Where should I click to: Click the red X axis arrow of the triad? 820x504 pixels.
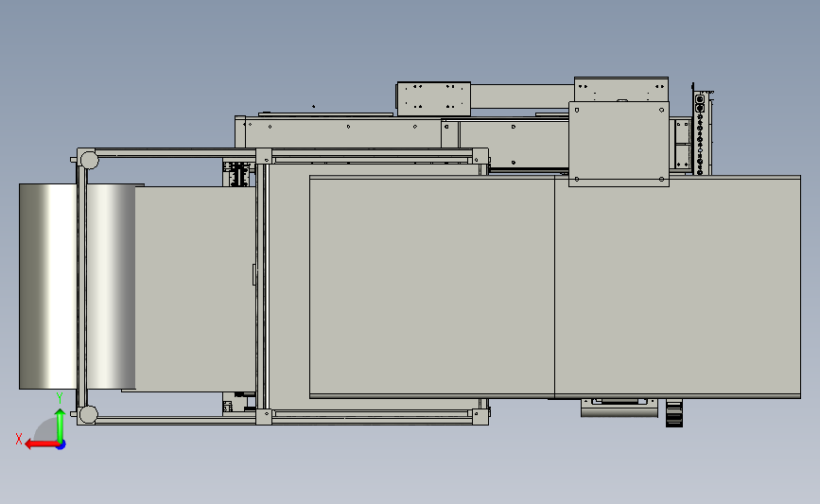pos(41,444)
